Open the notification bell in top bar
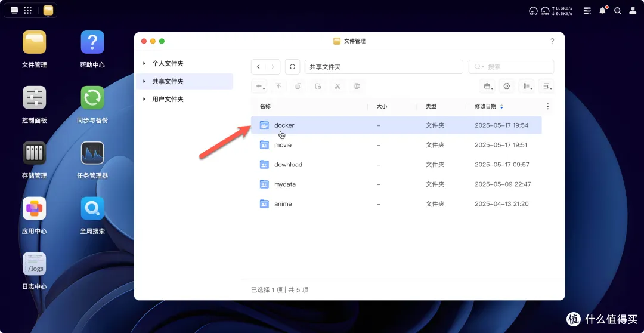Screen dimensions: 644x333 tap(603, 10)
